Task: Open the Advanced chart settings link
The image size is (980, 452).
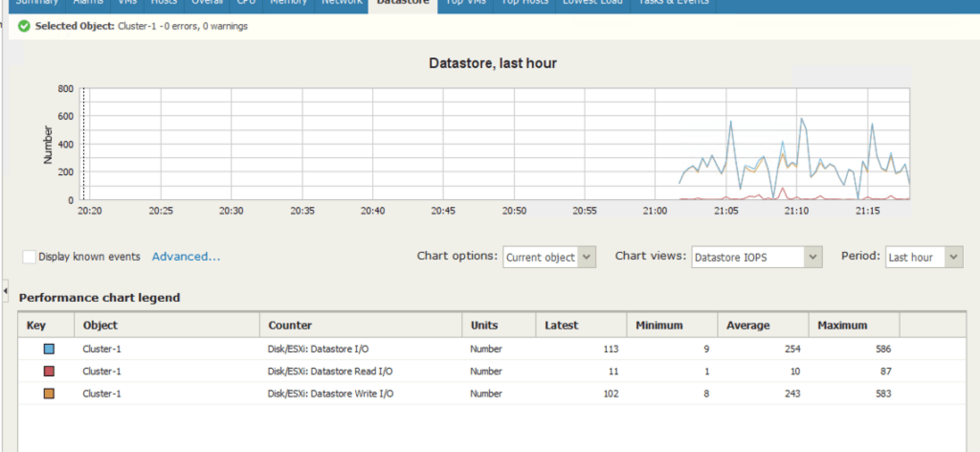Action: (x=186, y=257)
